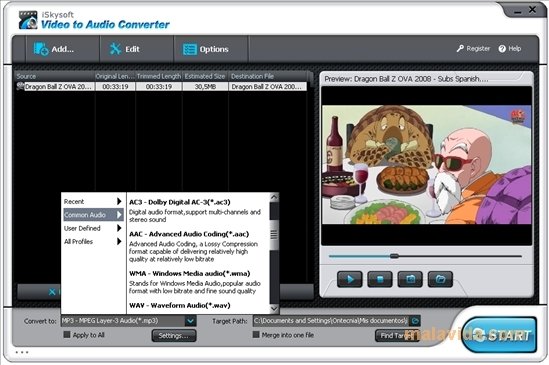
Task: Play the preview video
Action: coord(350,279)
